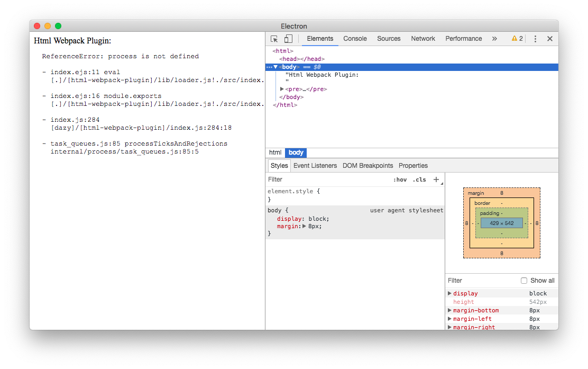Open the DOM Breakpoints sub-tab

coord(368,166)
